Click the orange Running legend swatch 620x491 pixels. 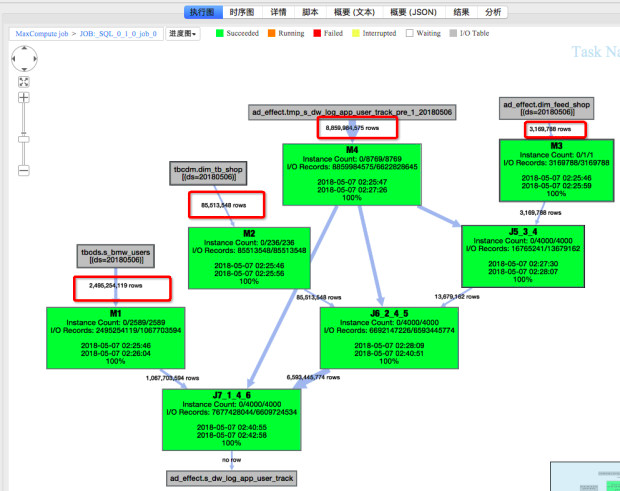tap(272, 33)
